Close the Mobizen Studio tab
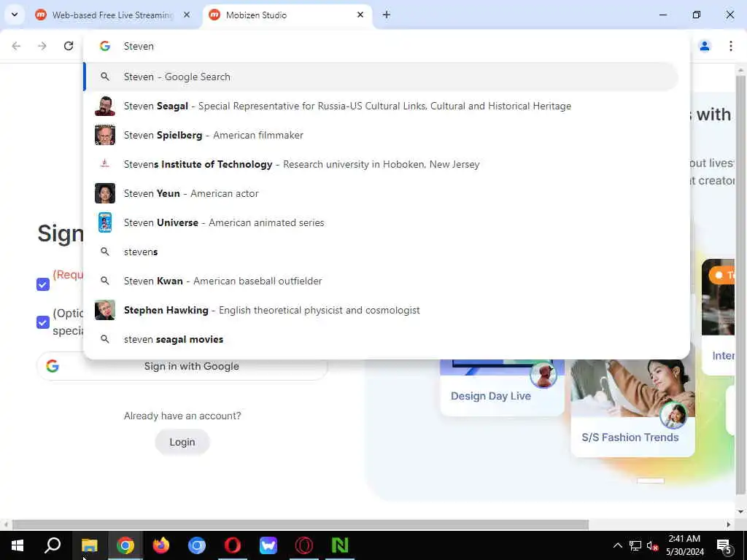747x560 pixels. tap(360, 15)
